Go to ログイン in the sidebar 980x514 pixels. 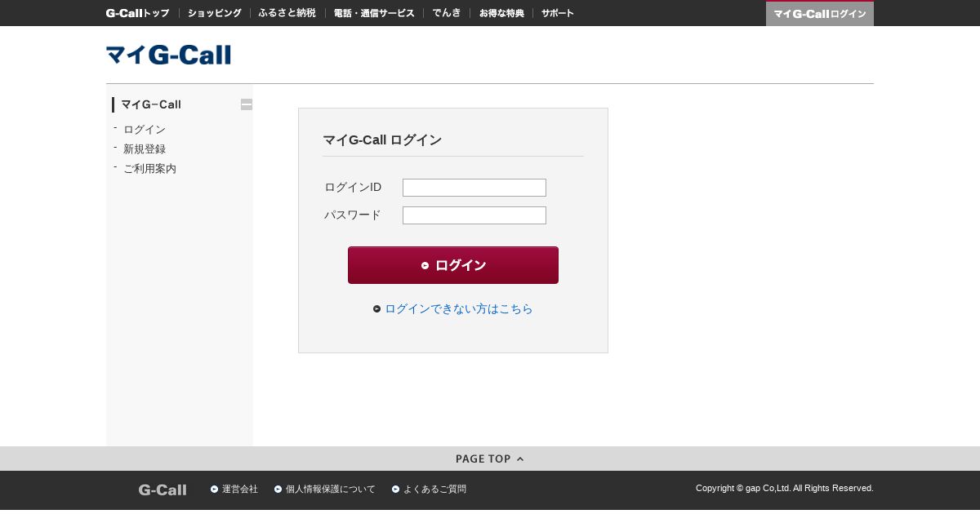point(145,130)
